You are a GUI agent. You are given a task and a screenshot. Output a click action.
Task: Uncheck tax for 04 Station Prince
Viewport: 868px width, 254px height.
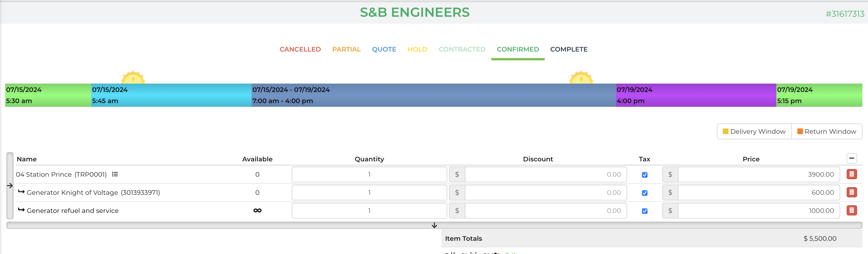644,175
